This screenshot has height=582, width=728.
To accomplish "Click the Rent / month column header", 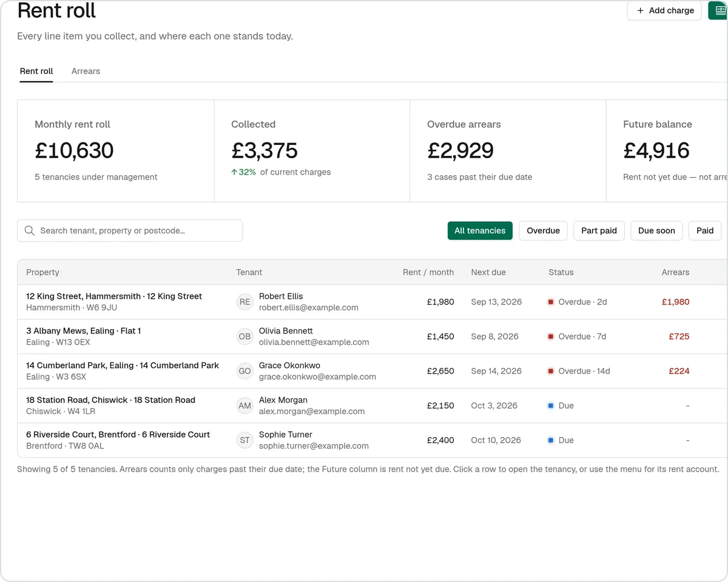I will click(428, 272).
